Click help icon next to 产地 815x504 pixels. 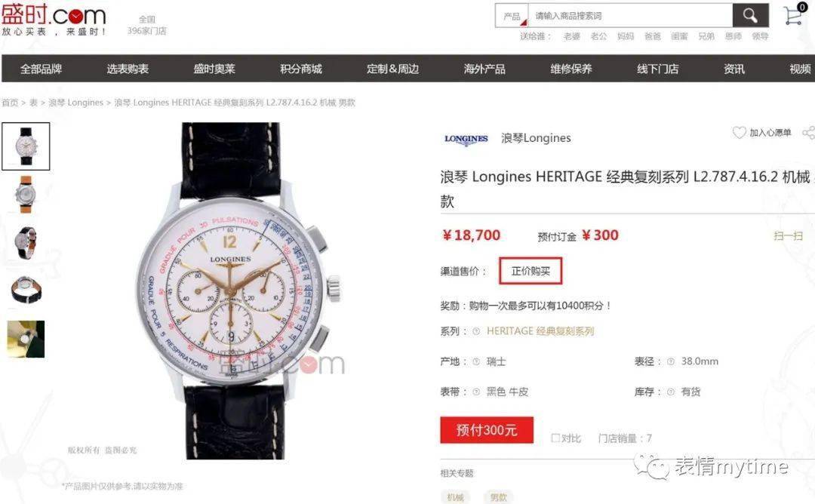(x=475, y=361)
